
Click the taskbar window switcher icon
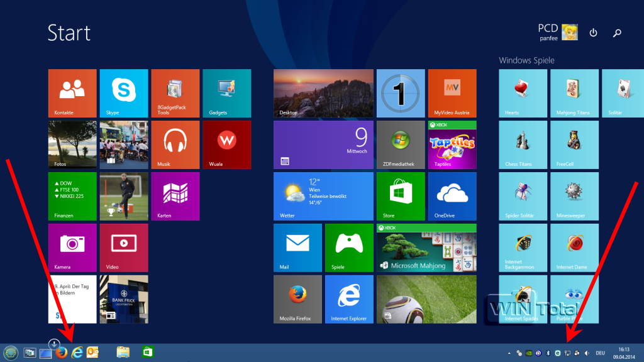pos(30,353)
